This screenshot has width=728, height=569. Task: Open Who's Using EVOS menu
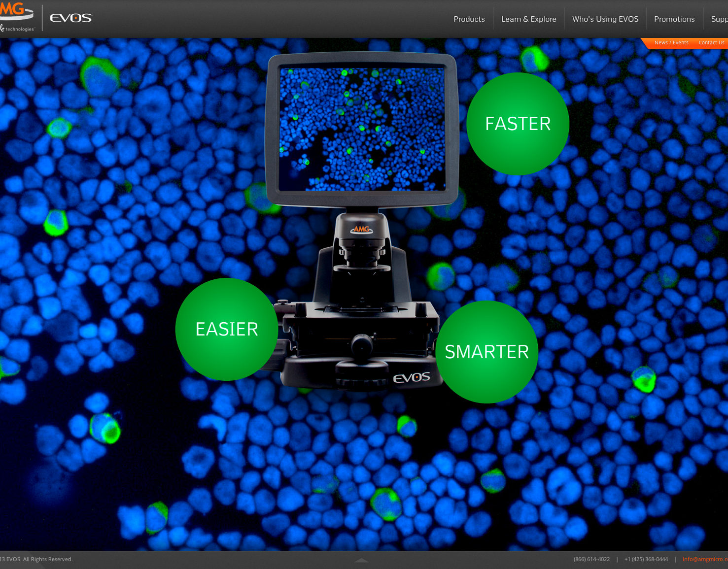click(605, 19)
